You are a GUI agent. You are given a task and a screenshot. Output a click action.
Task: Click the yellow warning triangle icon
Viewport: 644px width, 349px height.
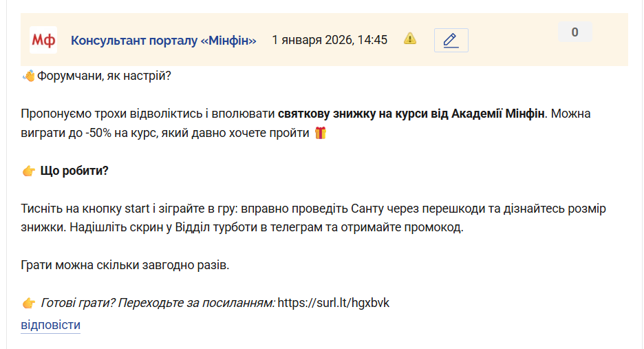pyautogui.click(x=410, y=39)
